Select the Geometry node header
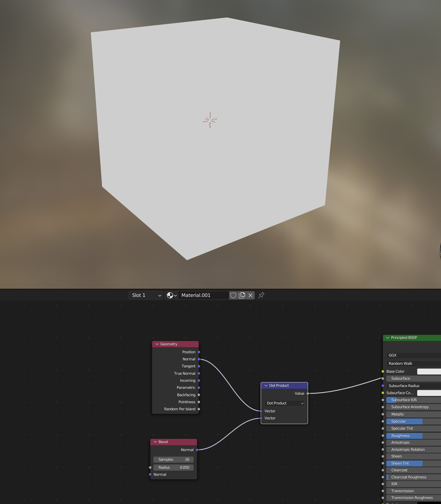This screenshot has width=441, height=504. [x=175, y=344]
